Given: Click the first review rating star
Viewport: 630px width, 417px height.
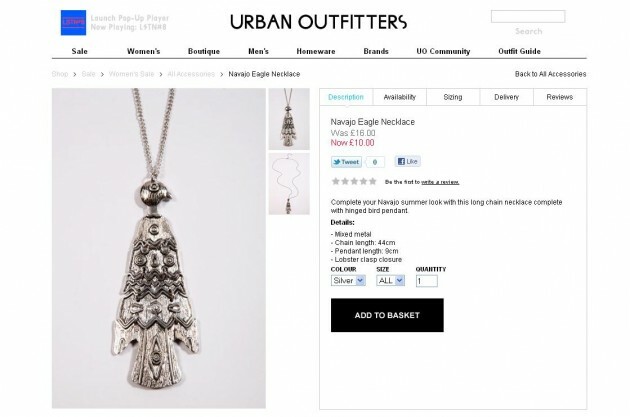Looking at the screenshot, I should click(335, 182).
